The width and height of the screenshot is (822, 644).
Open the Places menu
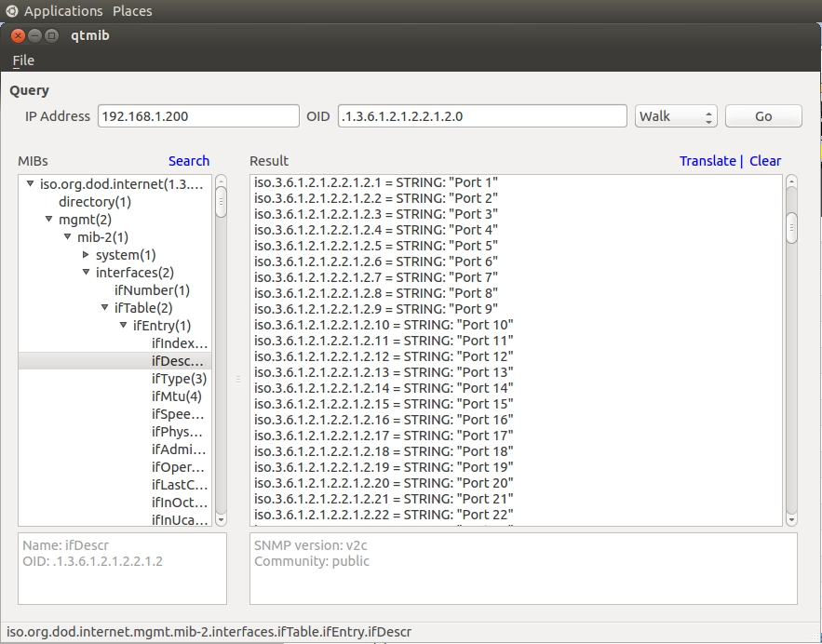[x=132, y=11]
